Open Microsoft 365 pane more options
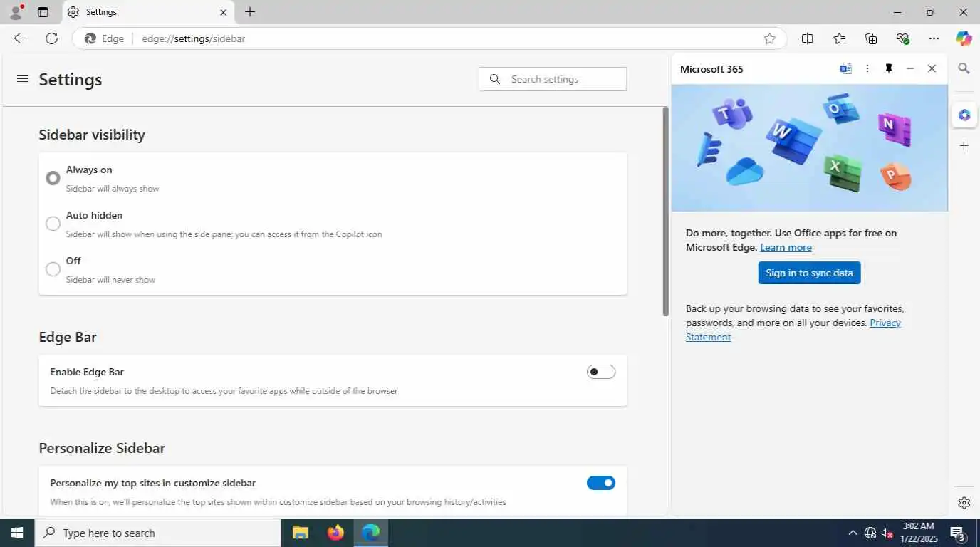Image resolution: width=980 pixels, height=547 pixels. click(x=867, y=68)
